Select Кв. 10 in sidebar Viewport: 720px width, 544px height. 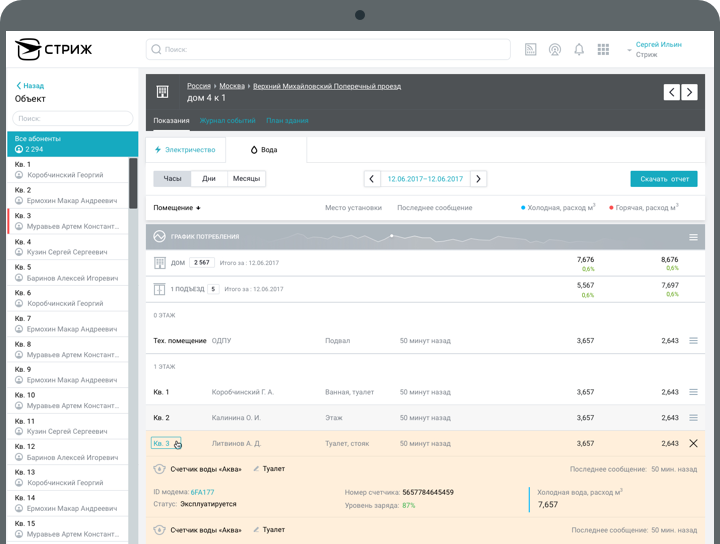pyautogui.click(x=68, y=400)
